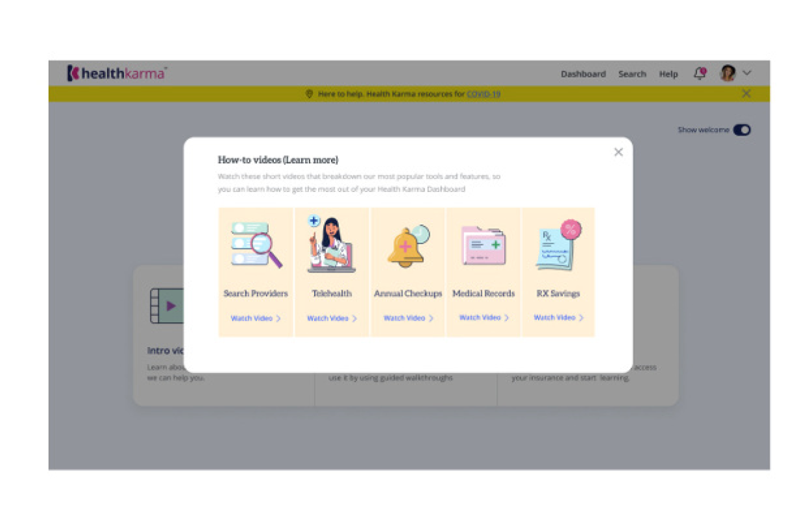Click the location pin icon in banner
Image resolution: width=810 pixels, height=532 pixels.
tap(309, 94)
